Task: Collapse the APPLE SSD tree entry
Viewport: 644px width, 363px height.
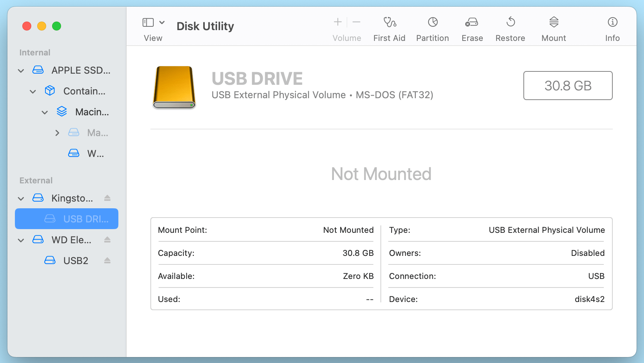Action: coord(21,70)
